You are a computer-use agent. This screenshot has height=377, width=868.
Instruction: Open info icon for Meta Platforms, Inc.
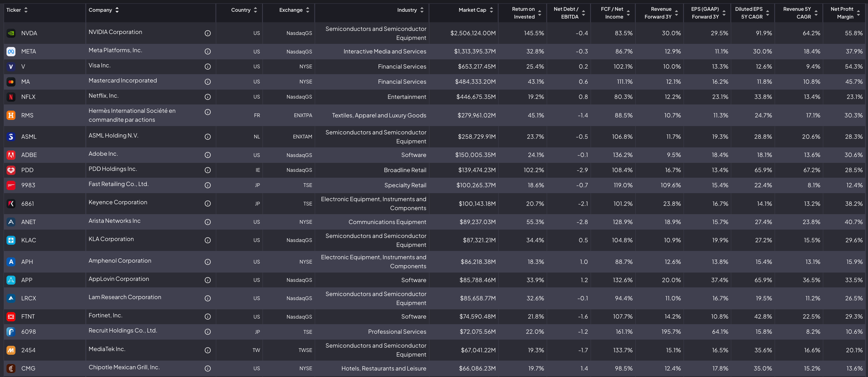[x=208, y=51]
